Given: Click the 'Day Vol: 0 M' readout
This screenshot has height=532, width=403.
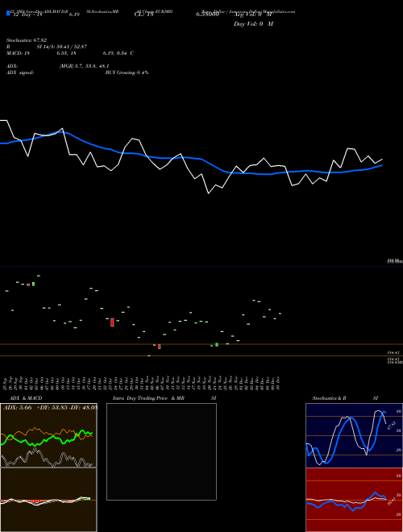Looking at the screenshot, I should pyautogui.click(x=253, y=23).
